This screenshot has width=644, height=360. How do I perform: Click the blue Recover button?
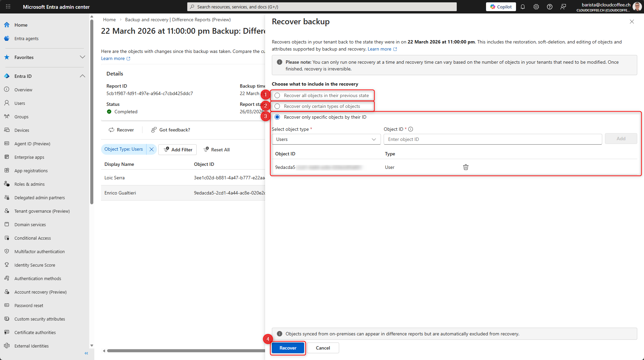(288, 348)
